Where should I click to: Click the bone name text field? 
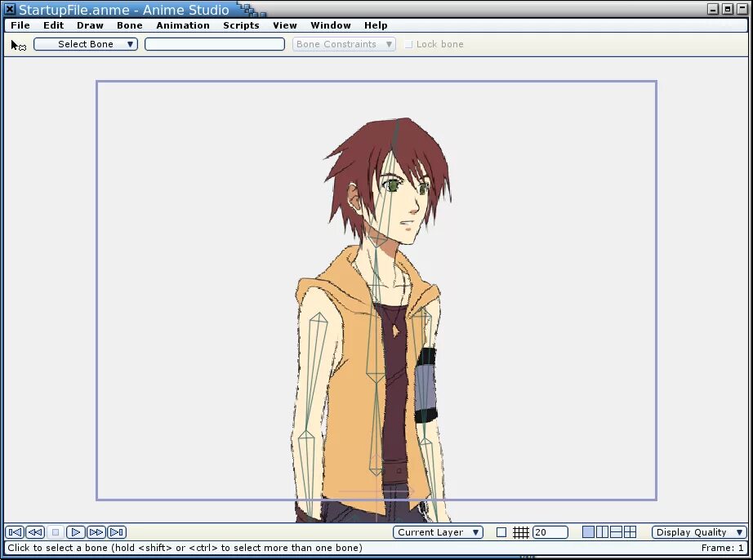(x=215, y=44)
